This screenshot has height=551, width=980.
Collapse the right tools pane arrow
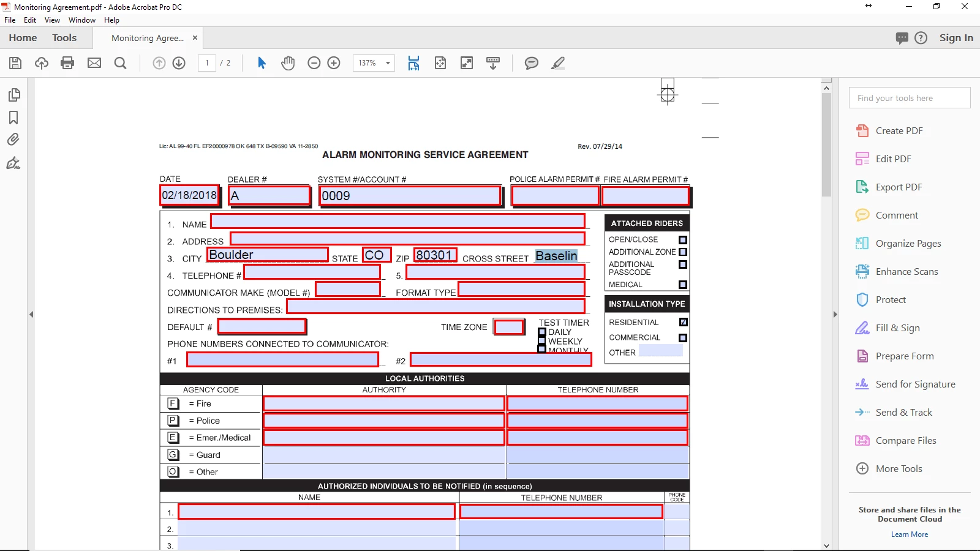click(x=835, y=314)
